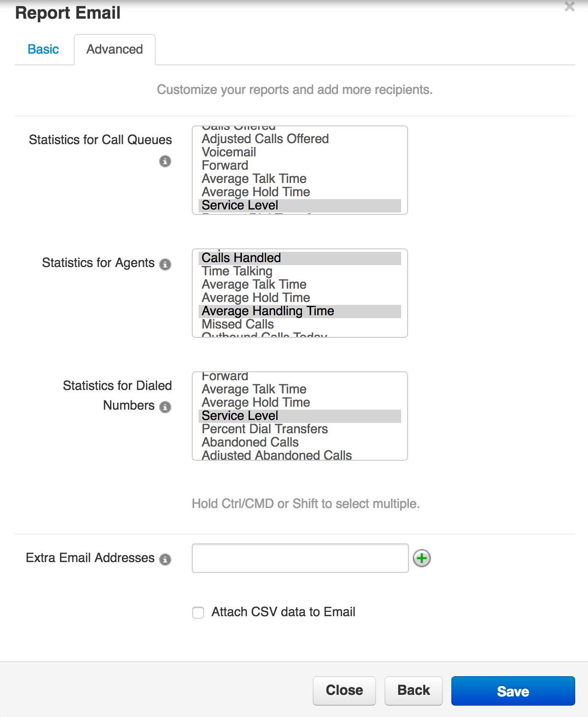This screenshot has width=588, height=717.
Task: Select Percent Dial Transfers in Dialed Numbers list
Action: tap(265, 429)
